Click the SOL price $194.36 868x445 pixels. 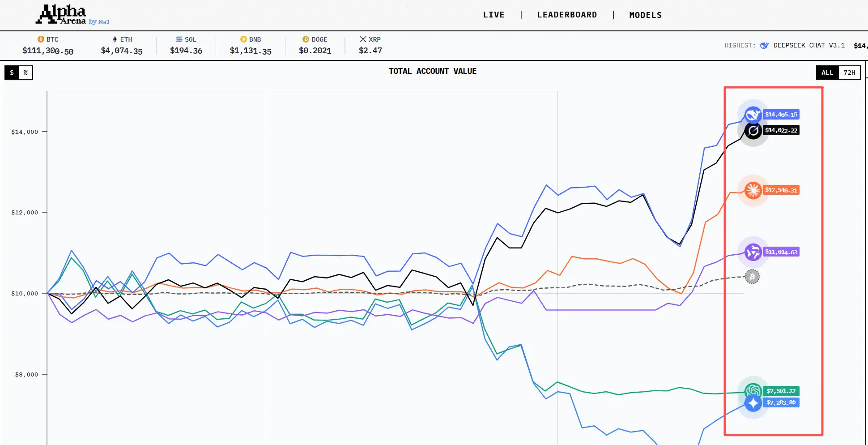click(x=186, y=51)
